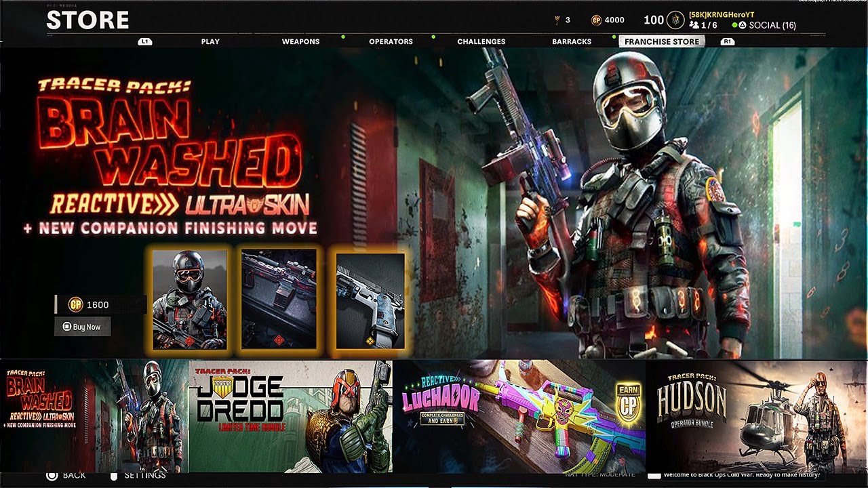Click the 4000 COD Points balance
The height and width of the screenshot is (488, 868).
click(x=614, y=20)
